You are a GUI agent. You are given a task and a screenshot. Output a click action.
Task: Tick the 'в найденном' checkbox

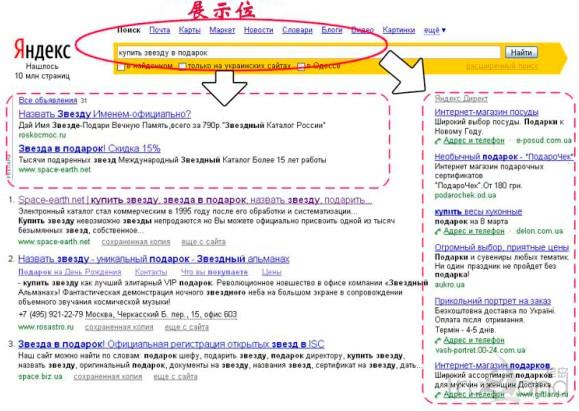[121, 67]
